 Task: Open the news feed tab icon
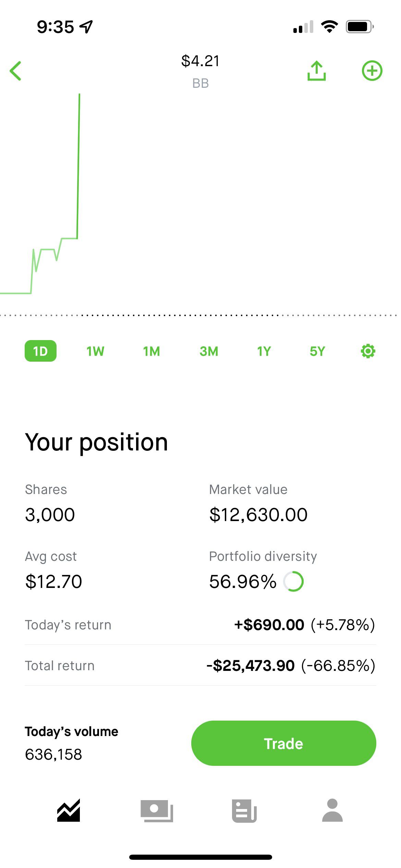pos(244,810)
